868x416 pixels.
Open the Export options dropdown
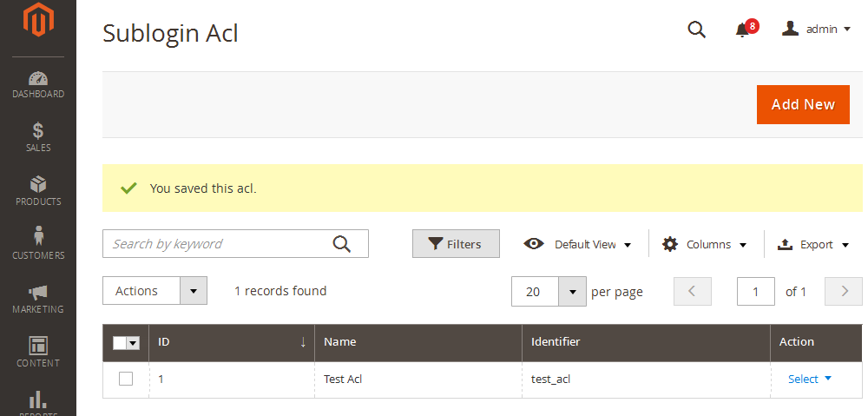coord(813,244)
